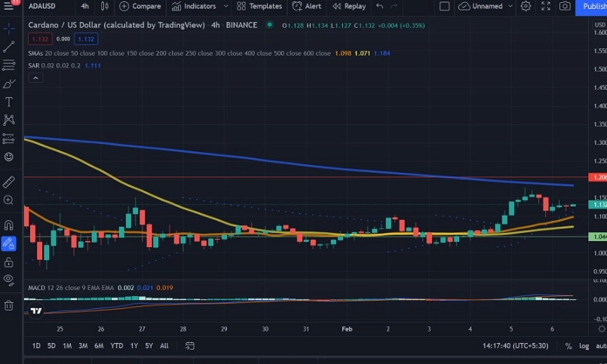The image size is (607, 364).
Task: Click the trash remove drawings icon
Action: pyautogui.click(x=9, y=305)
